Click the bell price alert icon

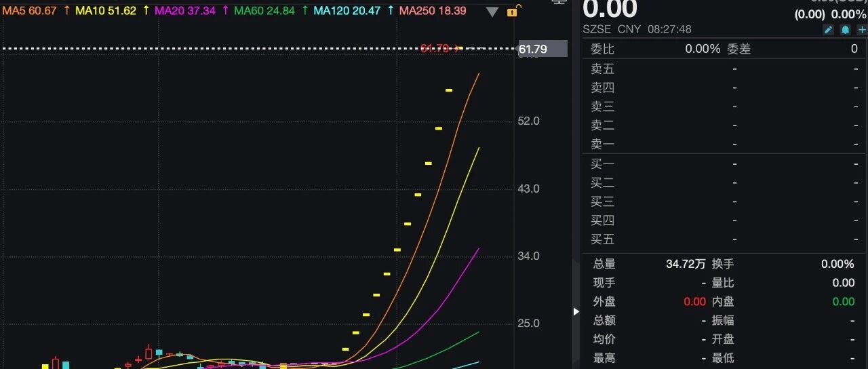point(845,30)
